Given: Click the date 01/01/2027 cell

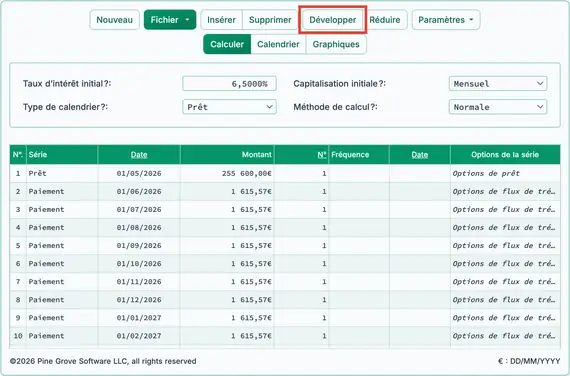Looking at the screenshot, I should (x=139, y=318).
